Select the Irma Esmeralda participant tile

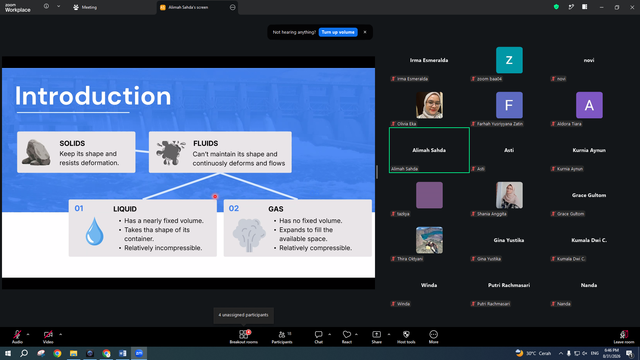tap(429, 60)
